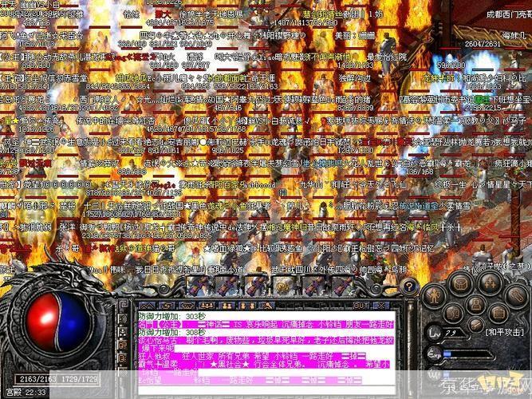
Task: Toggle the group icon on chat's left strip
Action: pos(123,332)
